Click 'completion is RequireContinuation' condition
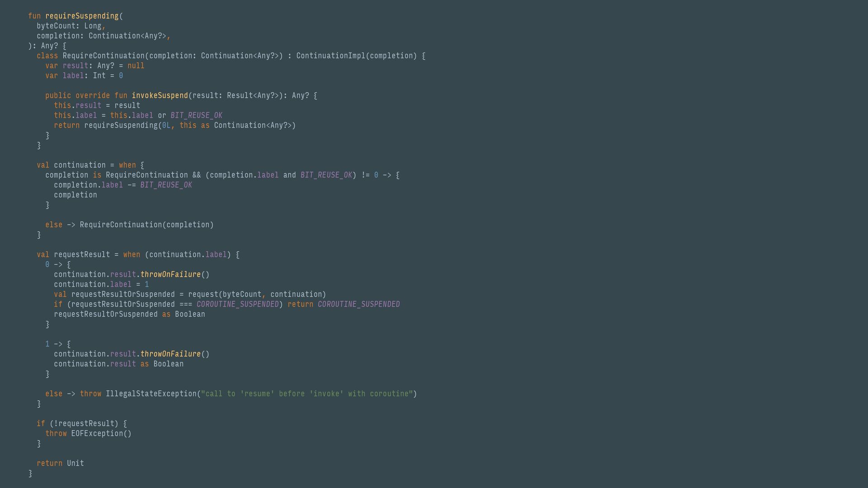This screenshot has height=488, width=868. click(117, 175)
